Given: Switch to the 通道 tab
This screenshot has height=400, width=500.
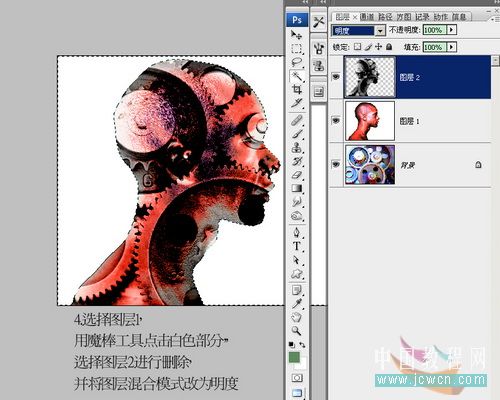Looking at the screenshot, I should coord(367,16).
